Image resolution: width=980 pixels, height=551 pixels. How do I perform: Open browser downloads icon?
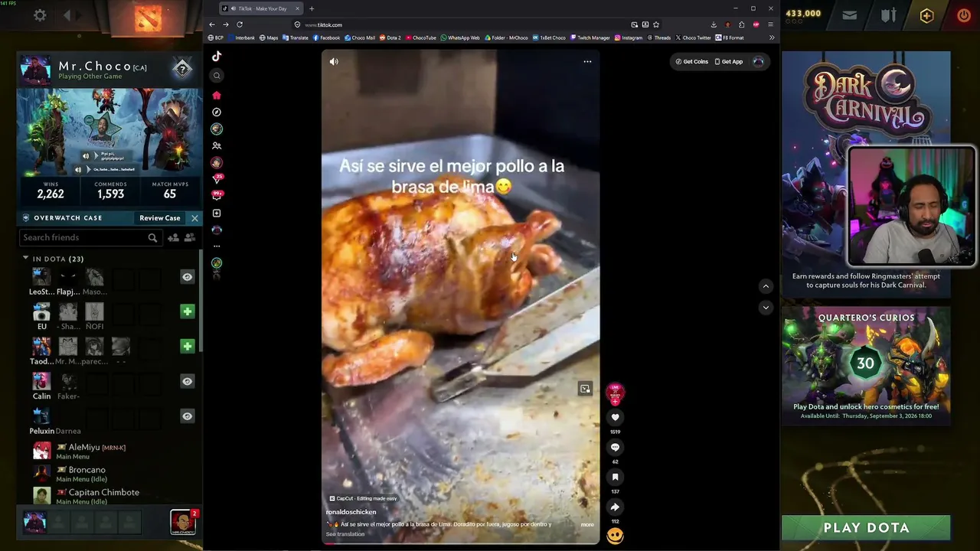(714, 24)
